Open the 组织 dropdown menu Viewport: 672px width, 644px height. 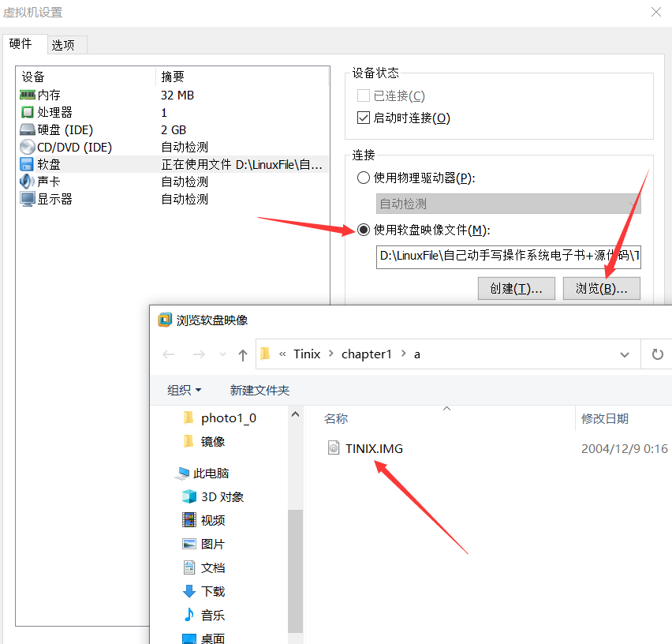185,390
